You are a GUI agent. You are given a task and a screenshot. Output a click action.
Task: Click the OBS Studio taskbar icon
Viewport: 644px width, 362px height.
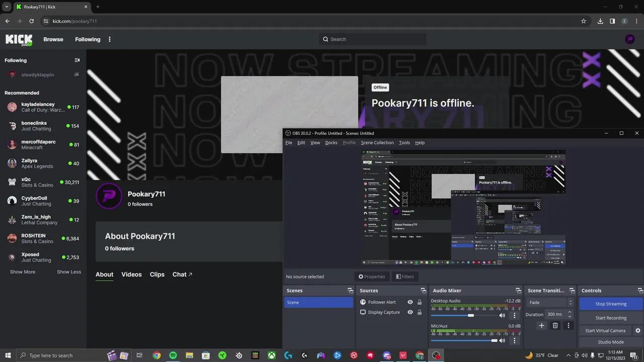click(x=436, y=355)
